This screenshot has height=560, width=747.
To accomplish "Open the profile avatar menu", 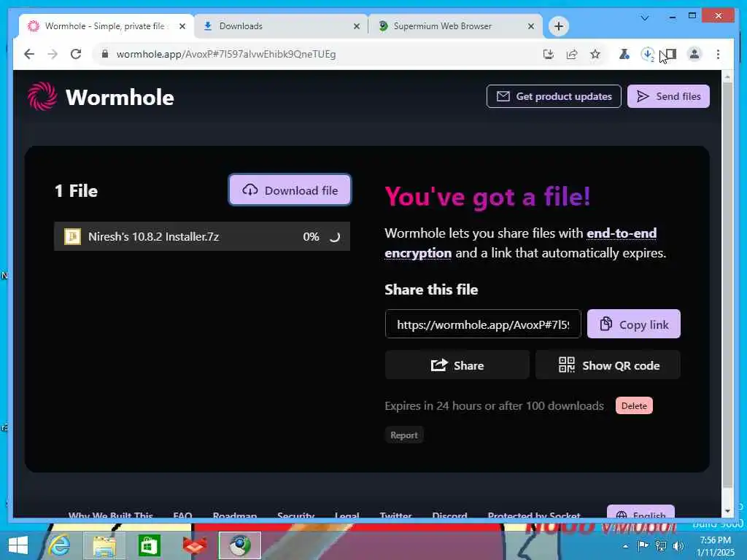I will pyautogui.click(x=694, y=54).
